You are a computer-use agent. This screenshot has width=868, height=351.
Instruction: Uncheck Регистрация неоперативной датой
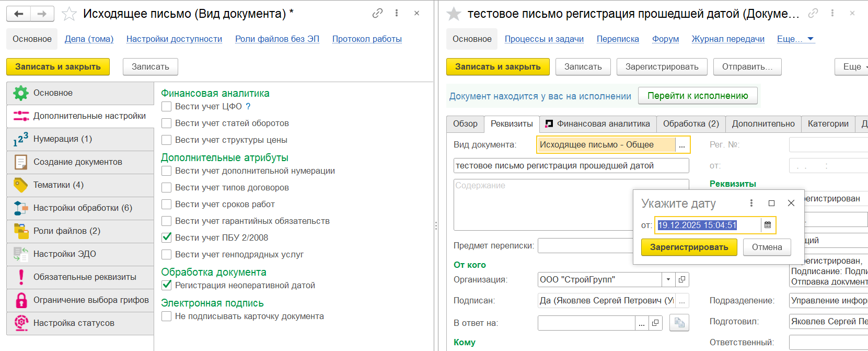167,285
